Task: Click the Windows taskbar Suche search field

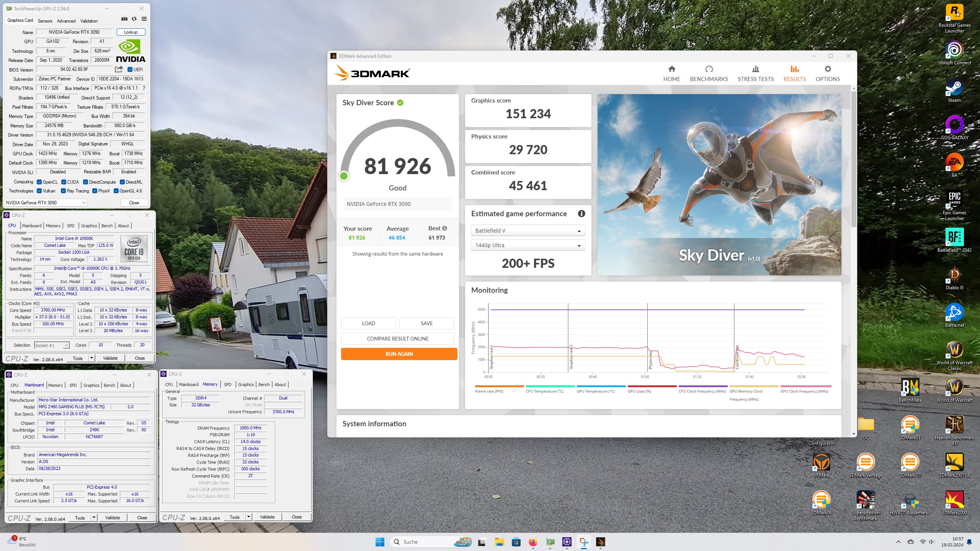Action: [x=431, y=542]
